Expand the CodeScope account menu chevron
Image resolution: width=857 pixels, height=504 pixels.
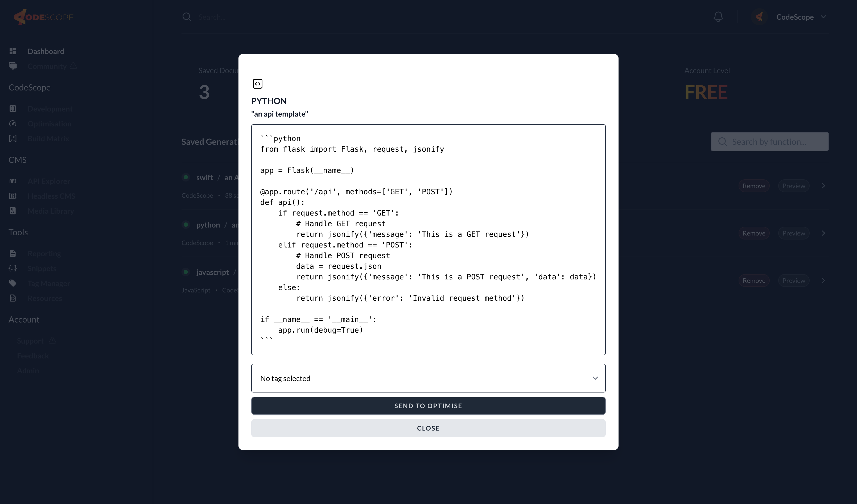tap(823, 17)
